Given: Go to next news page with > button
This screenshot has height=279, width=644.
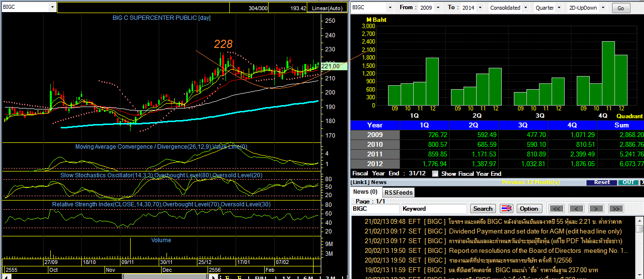Looking at the screenshot, I should [596, 209].
